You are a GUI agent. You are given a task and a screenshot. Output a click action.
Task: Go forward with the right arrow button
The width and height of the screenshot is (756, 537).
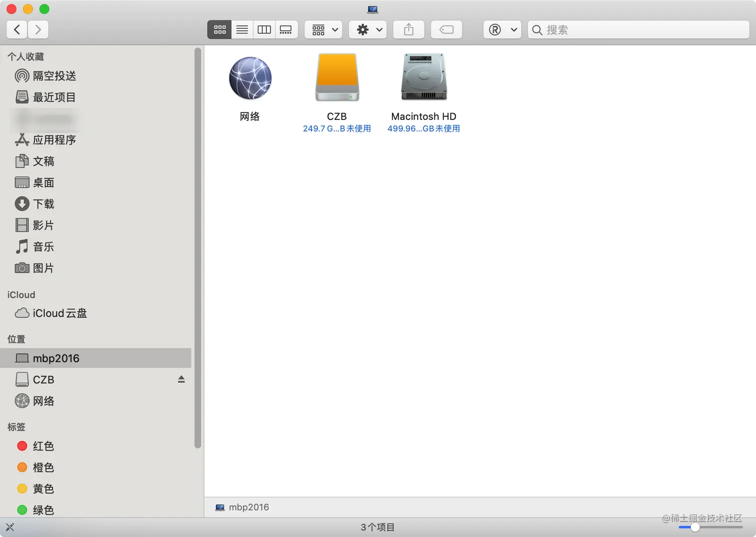pyautogui.click(x=38, y=29)
